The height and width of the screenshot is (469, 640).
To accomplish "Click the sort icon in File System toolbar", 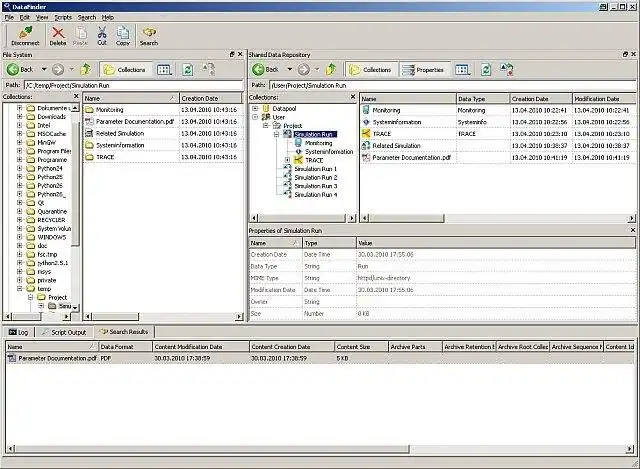I will pos(209,69).
